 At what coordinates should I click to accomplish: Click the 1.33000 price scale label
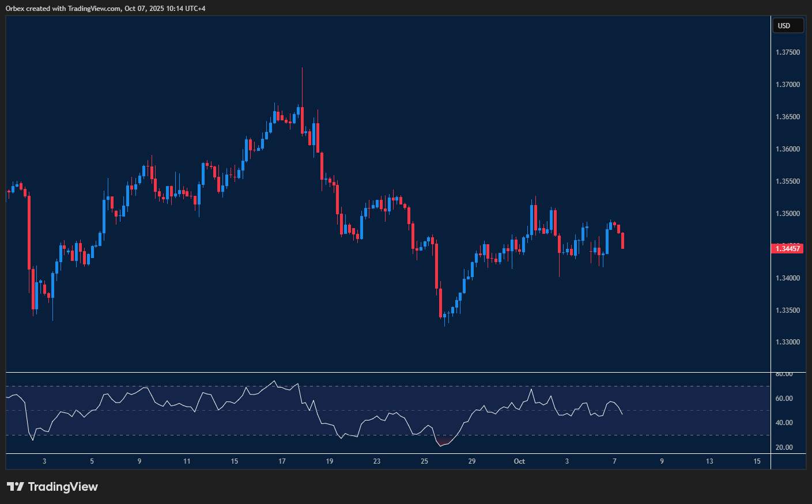pos(787,342)
